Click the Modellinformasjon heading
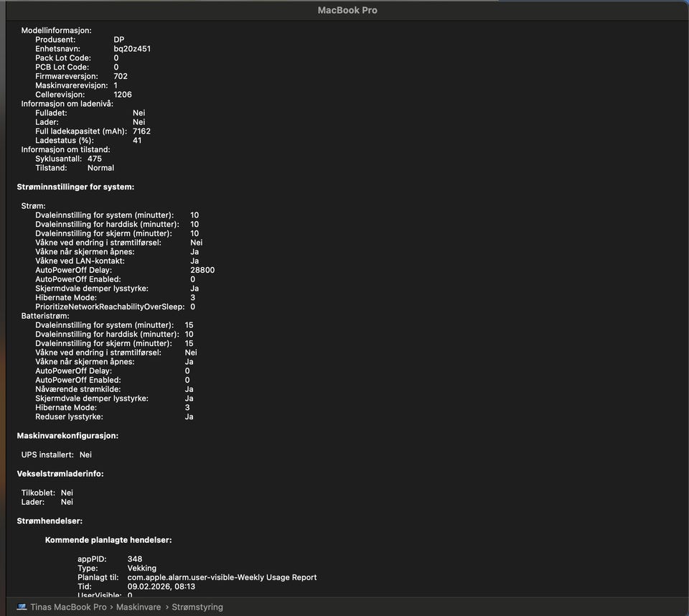Image resolution: width=689 pixels, height=616 pixels. [x=56, y=30]
